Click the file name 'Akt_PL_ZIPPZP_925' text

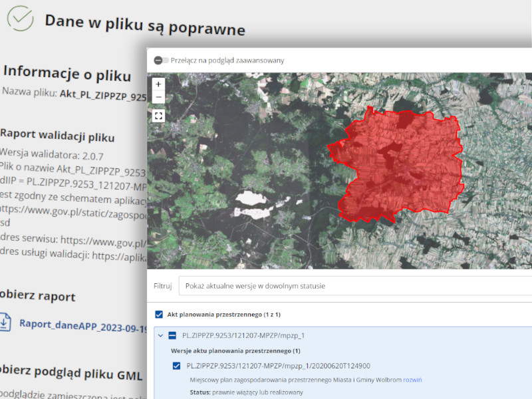(103, 95)
